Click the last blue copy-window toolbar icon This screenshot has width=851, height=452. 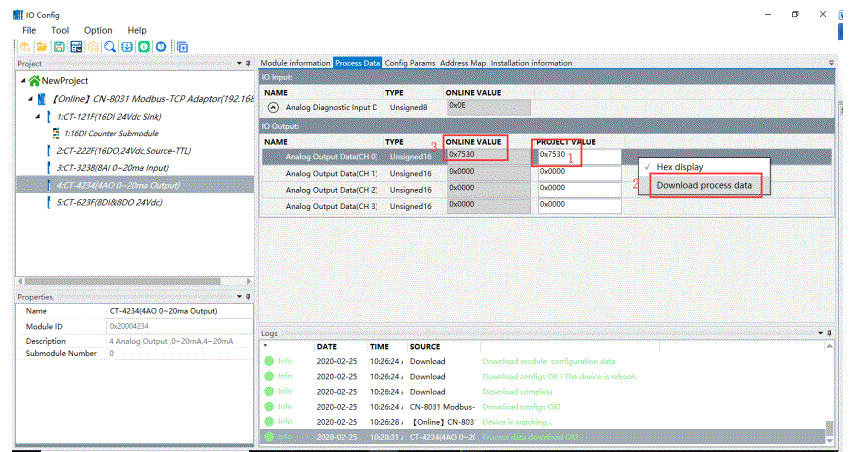(182, 47)
